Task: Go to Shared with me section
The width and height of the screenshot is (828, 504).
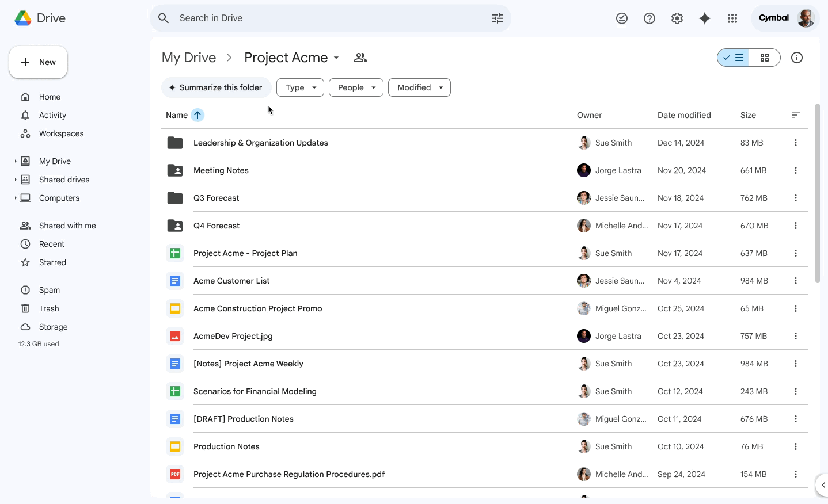Action: (67, 226)
